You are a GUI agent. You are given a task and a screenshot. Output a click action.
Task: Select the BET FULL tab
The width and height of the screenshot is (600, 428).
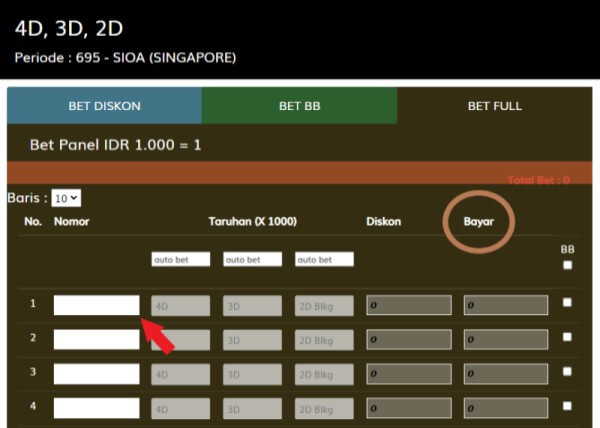494,106
